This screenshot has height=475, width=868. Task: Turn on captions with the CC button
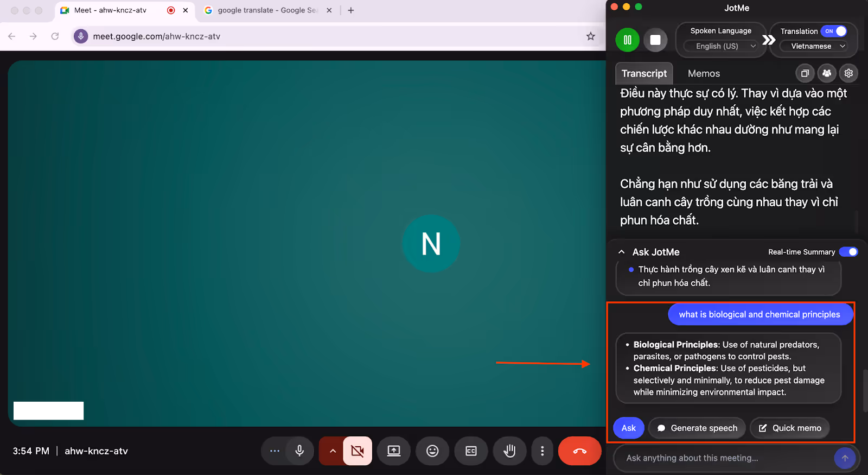471,451
